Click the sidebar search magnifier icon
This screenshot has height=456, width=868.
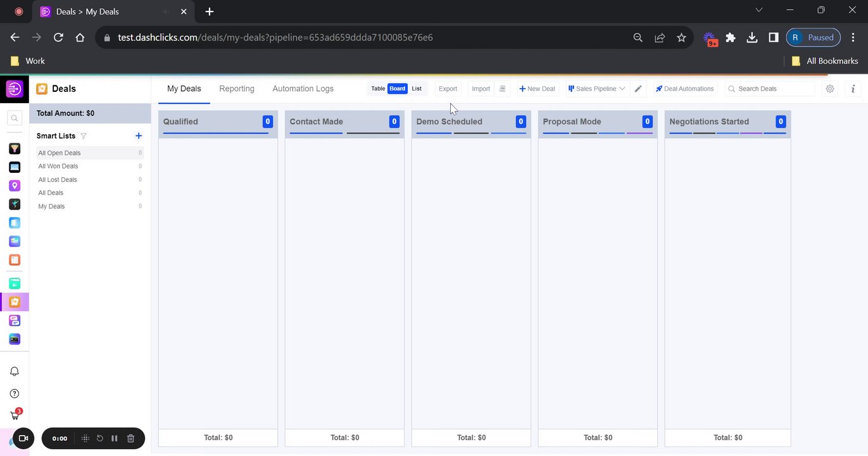pyautogui.click(x=15, y=118)
